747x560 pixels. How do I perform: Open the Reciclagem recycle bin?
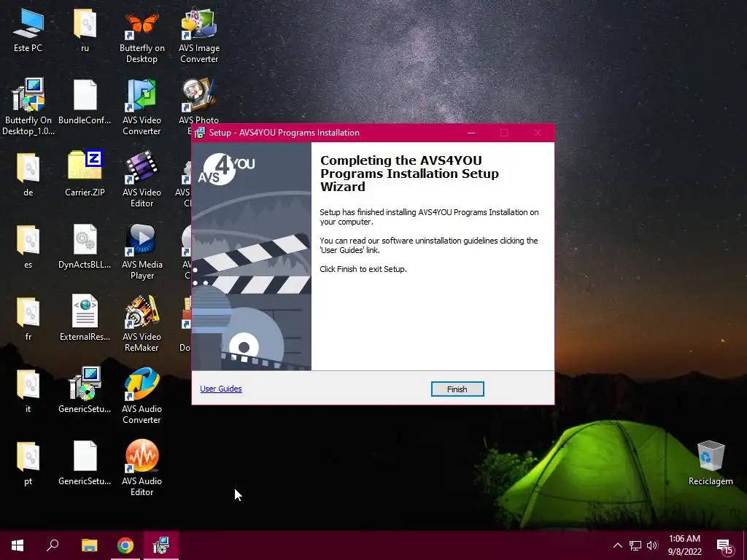click(x=711, y=463)
